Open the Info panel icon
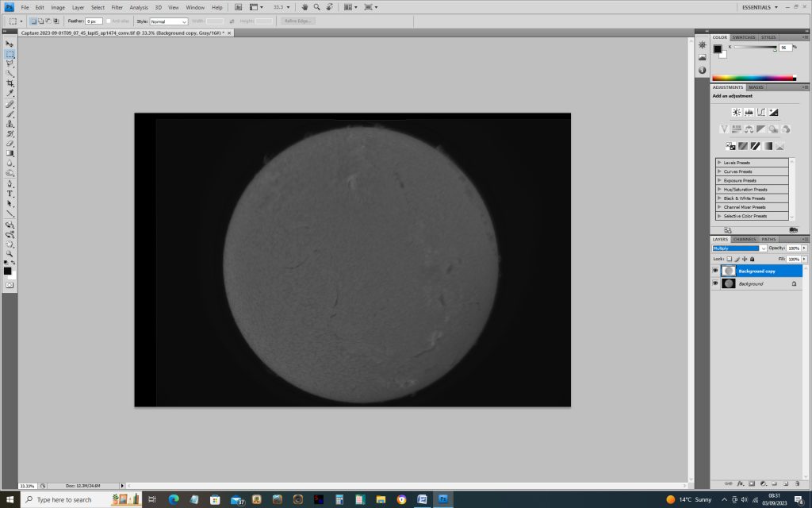This screenshot has width=812, height=508. tap(703, 70)
